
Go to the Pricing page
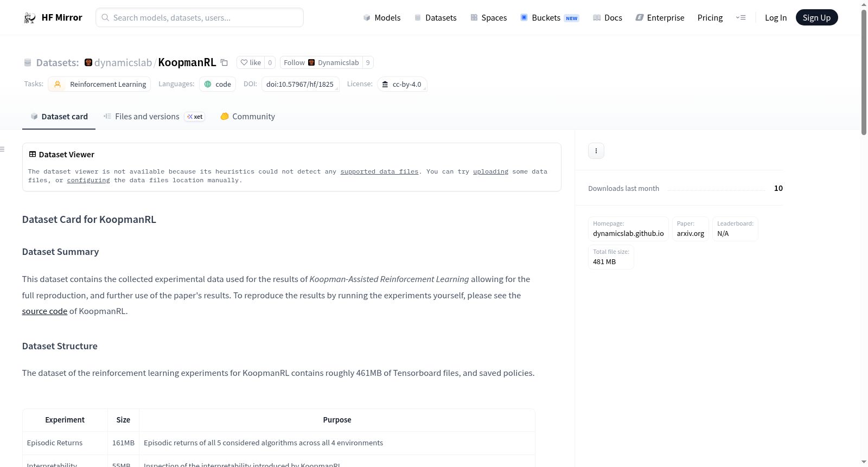[x=710, y=18]
